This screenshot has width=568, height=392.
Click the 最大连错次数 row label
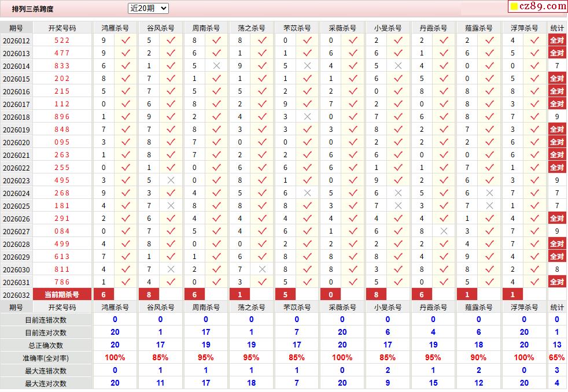tap(46, 371)
